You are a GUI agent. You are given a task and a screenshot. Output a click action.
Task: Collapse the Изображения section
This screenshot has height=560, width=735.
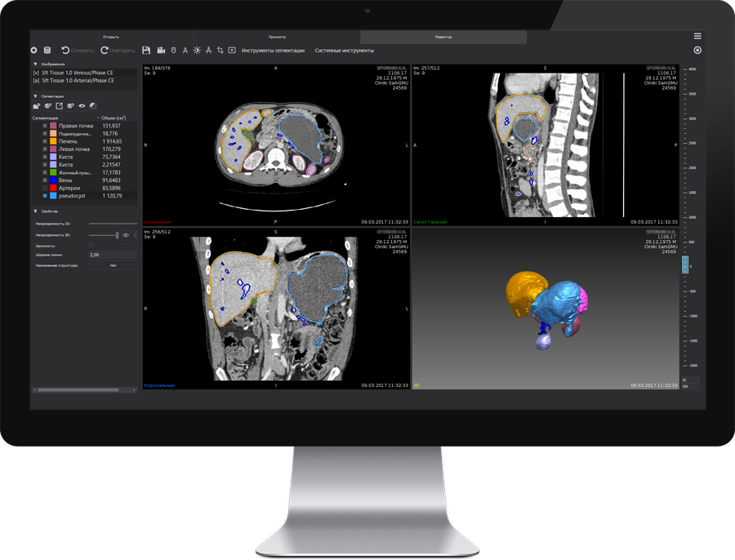(35, 64)
